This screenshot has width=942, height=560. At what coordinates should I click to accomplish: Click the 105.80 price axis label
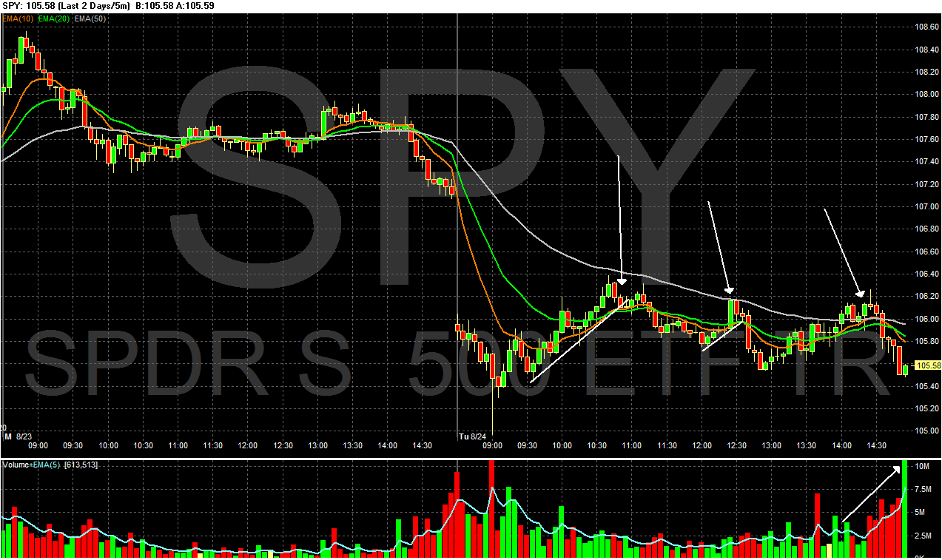928,341
